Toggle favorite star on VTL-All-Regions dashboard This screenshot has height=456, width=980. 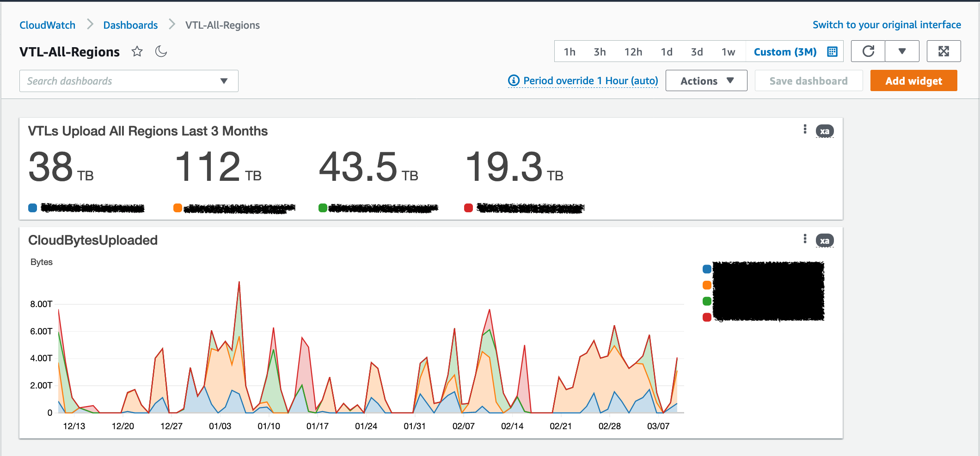(x=137, y=52)
